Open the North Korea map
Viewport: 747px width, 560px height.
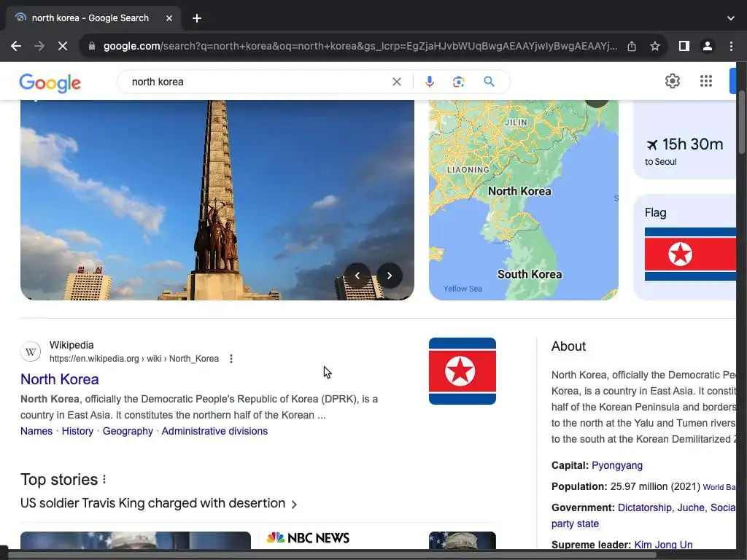coord(524,200)
